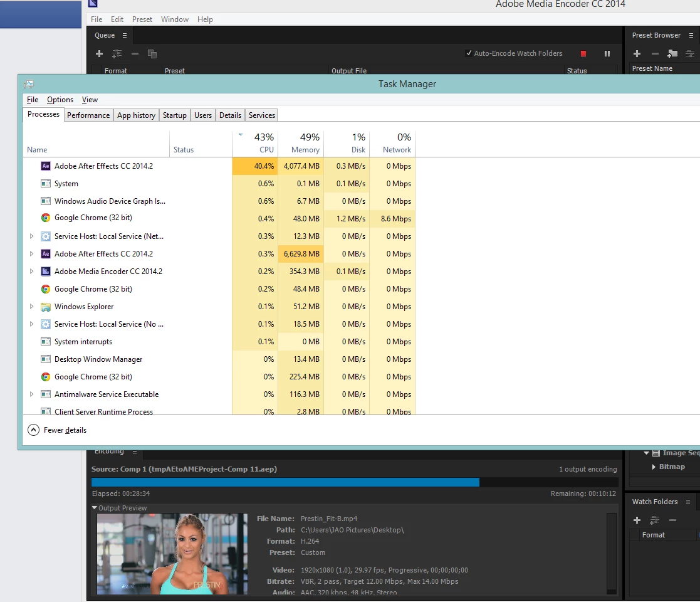This screenshot has height=602, width=700.
Task: Open Task Manager View menu
Action: coord(90,100)
